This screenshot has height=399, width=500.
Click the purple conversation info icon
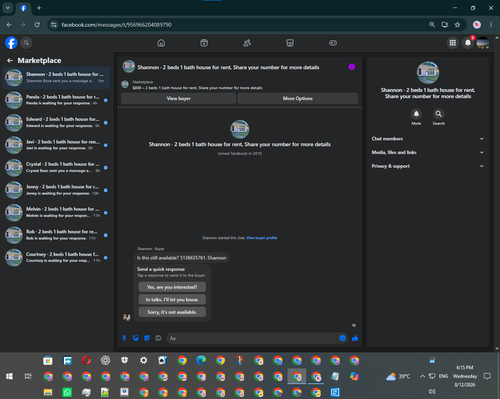(x=352, y=67)
